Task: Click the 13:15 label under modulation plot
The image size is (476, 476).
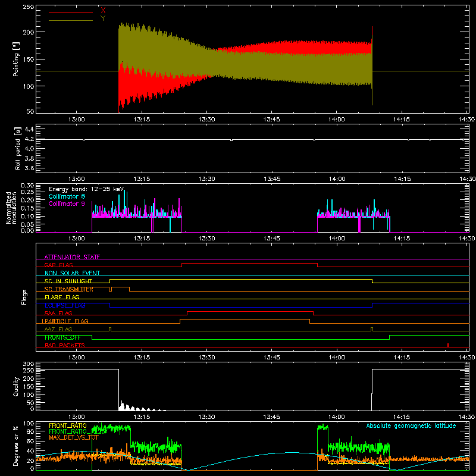Action: coord(142,239)
